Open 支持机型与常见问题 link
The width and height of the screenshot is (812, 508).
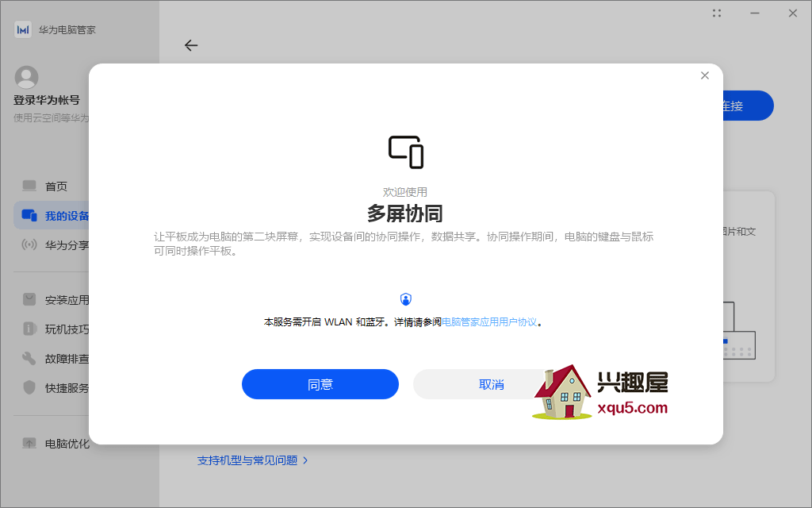[x=252, y=460]
